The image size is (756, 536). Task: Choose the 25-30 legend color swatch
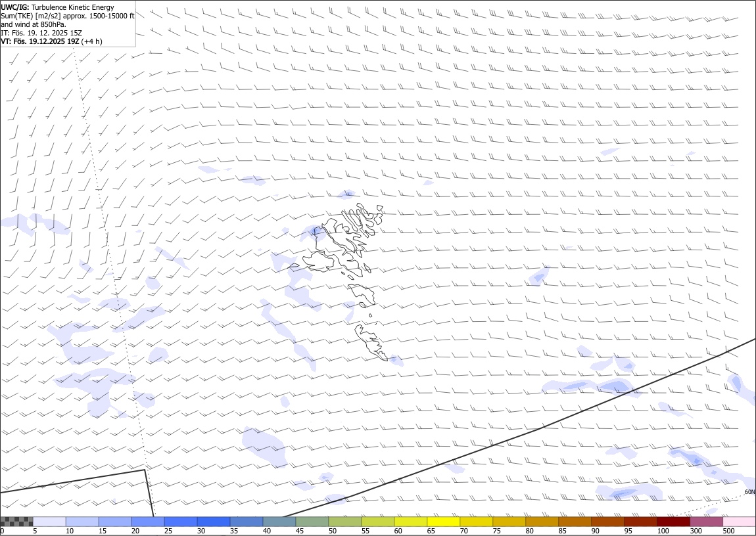click(181, 522)
